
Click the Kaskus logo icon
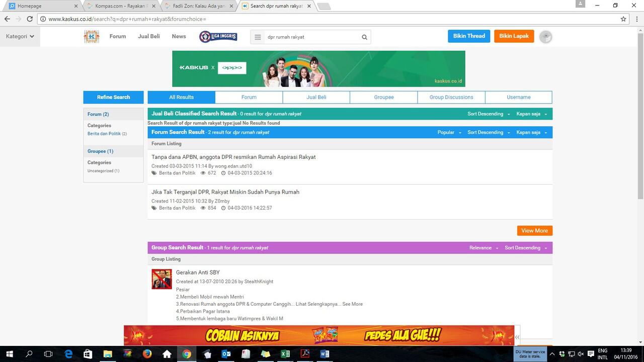pos(92,37)
